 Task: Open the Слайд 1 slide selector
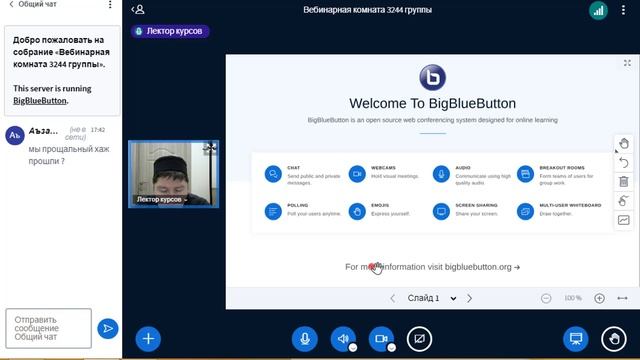431,298
